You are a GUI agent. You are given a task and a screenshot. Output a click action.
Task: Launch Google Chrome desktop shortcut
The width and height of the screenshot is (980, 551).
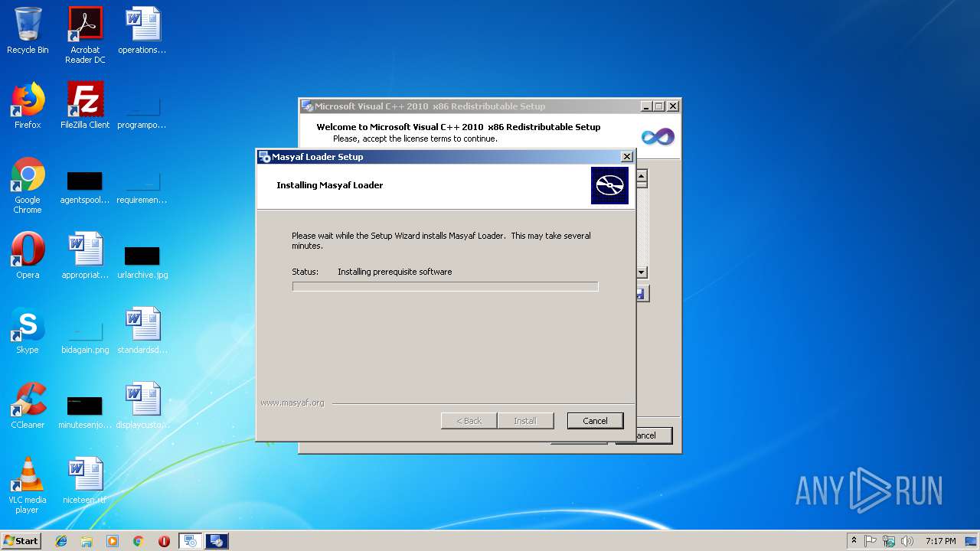[x=28, y=185]
